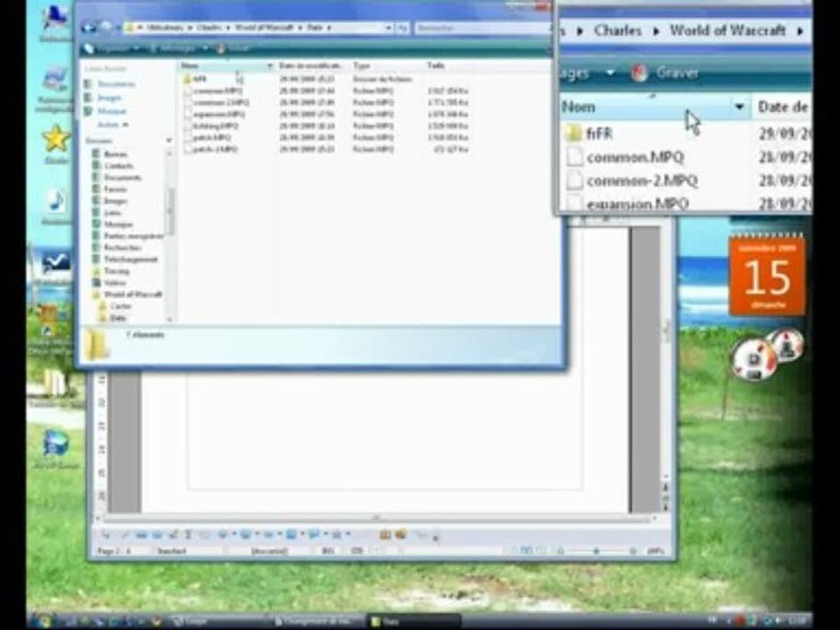The width and height of the screenshot is (840, 630).
Task: Select the Basic Shapes tool in drawing toolbar
Action: tap(222, 535)
